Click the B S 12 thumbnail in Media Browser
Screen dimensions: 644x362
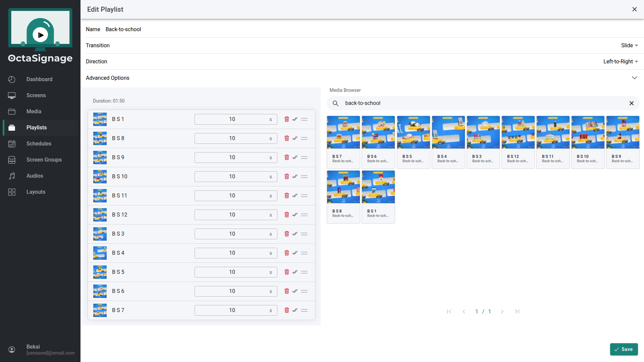point(518,132)
